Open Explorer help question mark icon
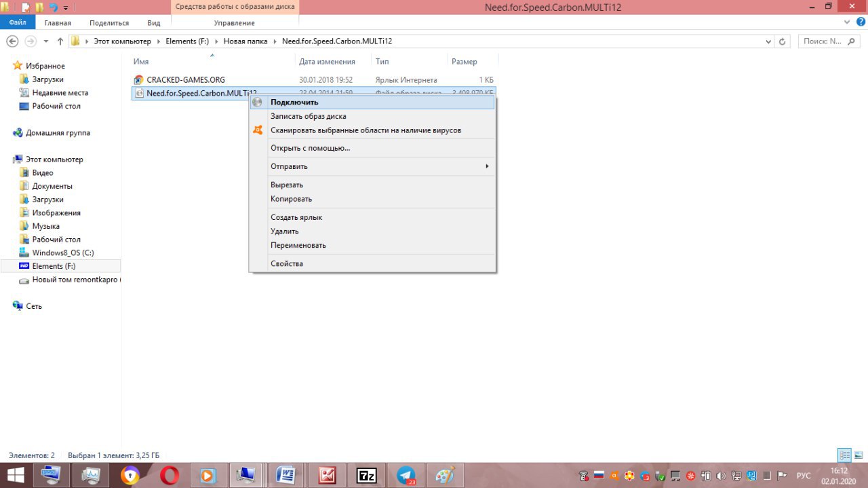 [x=861, y=22]
